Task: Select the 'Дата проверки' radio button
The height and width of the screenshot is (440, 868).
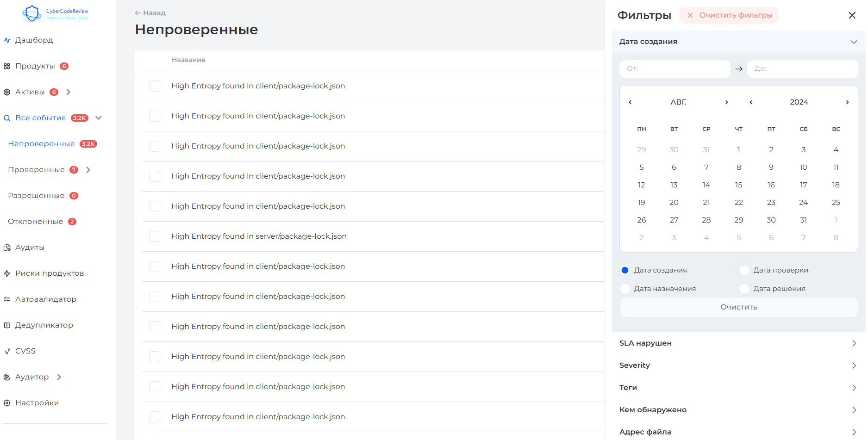Action: pos(744,270)
